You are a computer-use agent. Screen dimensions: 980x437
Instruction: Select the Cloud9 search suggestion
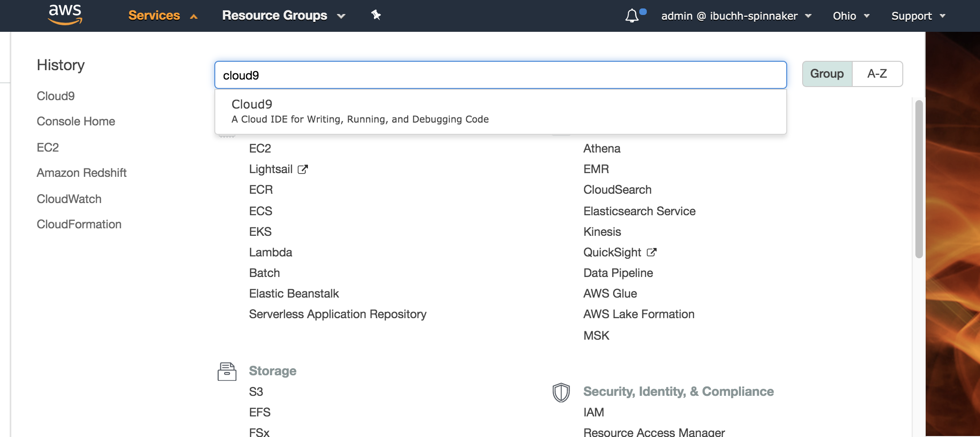(358, 110)
